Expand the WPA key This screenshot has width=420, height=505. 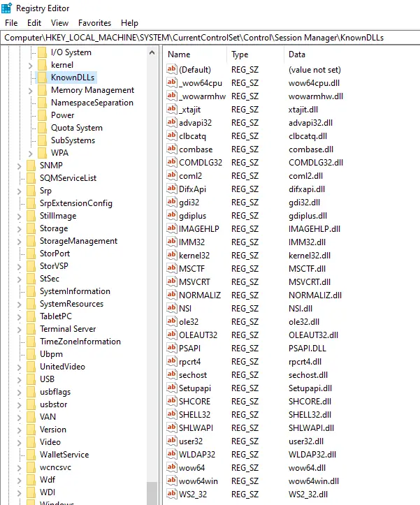point(30,154)
